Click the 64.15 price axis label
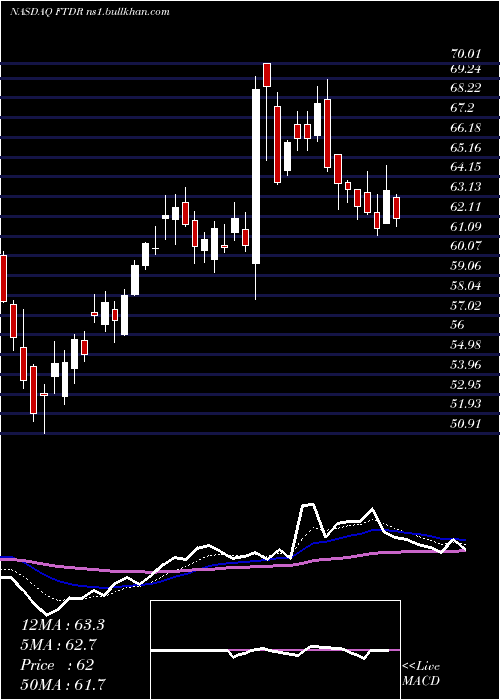This screenshot has width=500, height=700. 466,167
